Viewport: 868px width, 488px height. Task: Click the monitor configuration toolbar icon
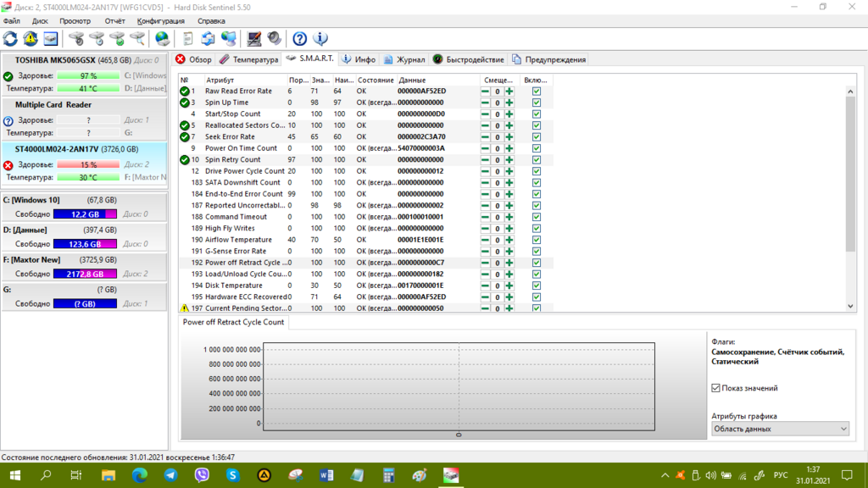[254, 39]
